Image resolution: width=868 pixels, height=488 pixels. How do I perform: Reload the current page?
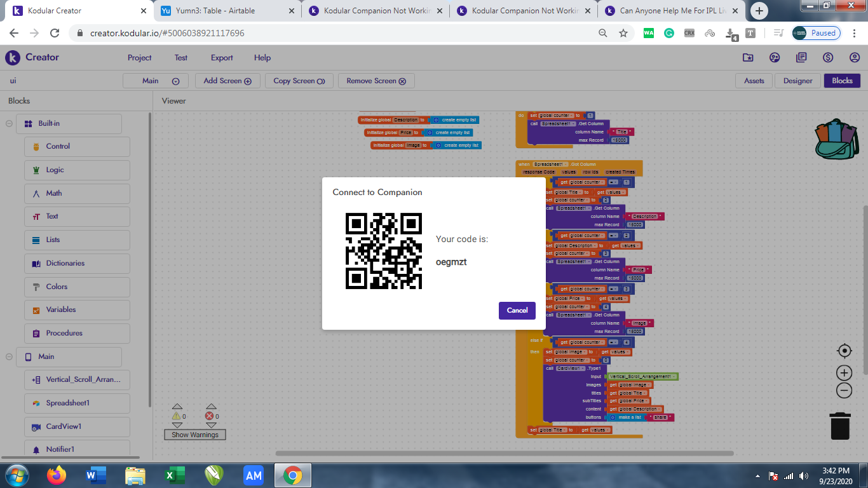(x=55, y=33)
